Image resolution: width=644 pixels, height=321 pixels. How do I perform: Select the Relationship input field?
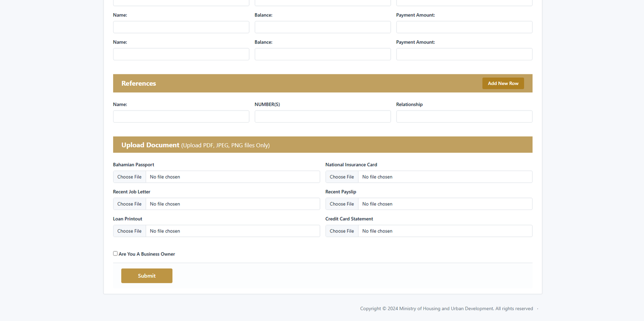[464, 117]
